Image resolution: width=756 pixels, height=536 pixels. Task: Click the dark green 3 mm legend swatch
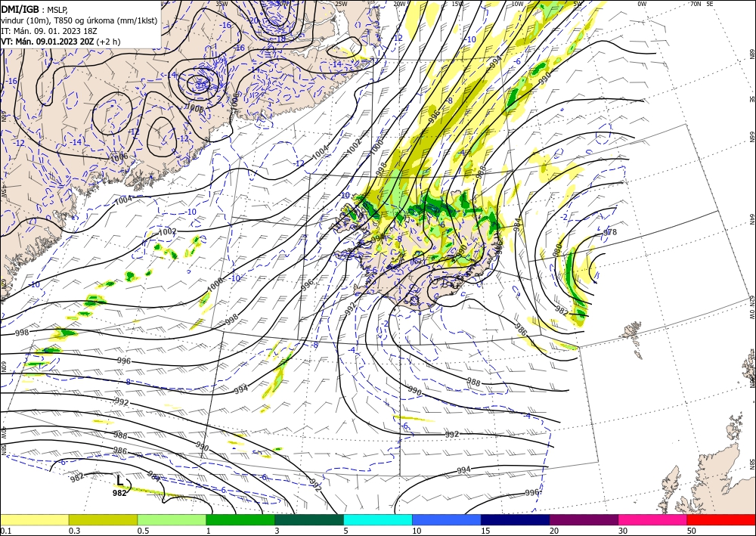pos(309,520)
